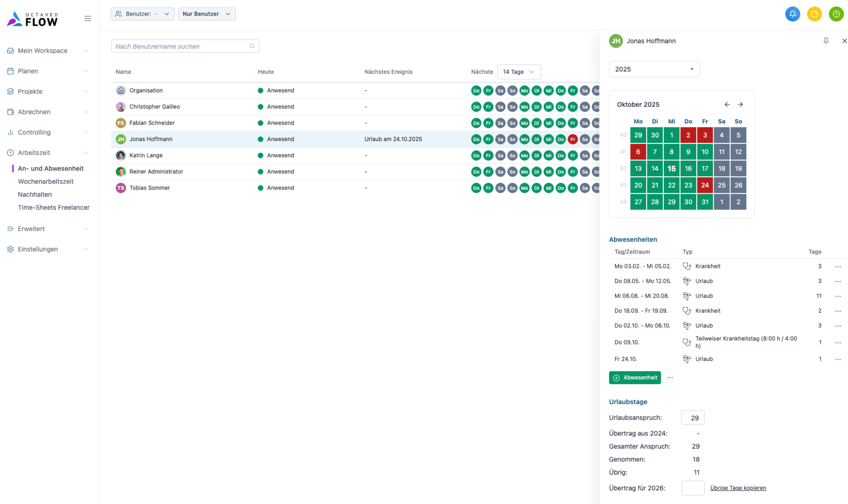
Task: Select day 24 red calendar cell
Action: [x=705, y=185]
